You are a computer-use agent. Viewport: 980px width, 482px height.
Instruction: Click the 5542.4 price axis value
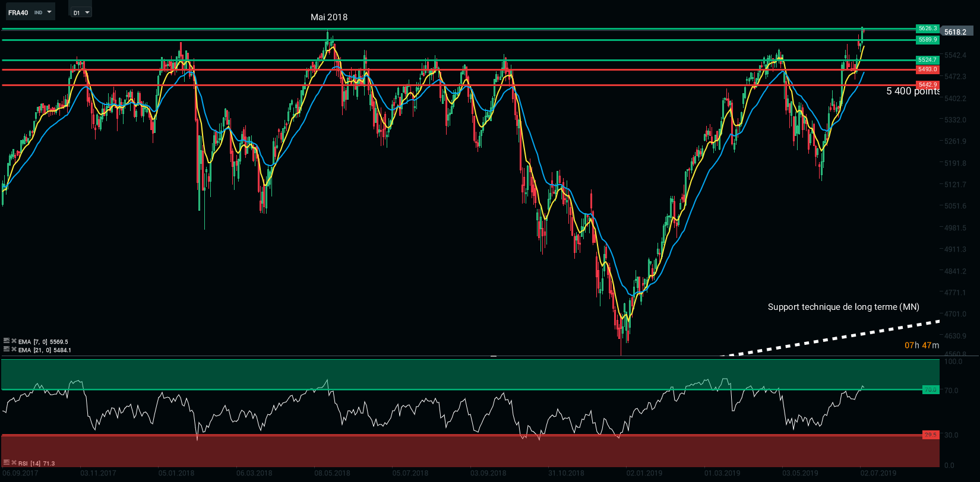pyautogui.click(x=956, y=55)
